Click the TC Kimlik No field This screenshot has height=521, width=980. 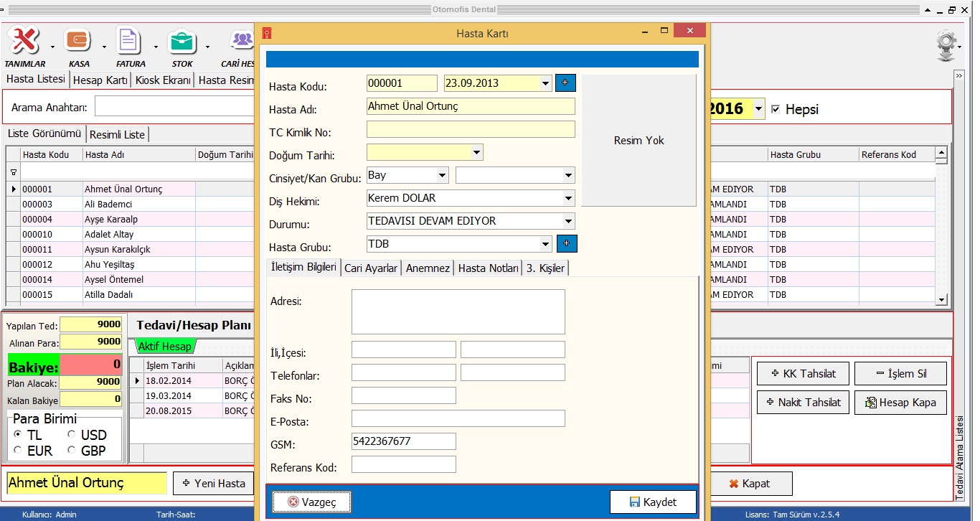point(471,129)
